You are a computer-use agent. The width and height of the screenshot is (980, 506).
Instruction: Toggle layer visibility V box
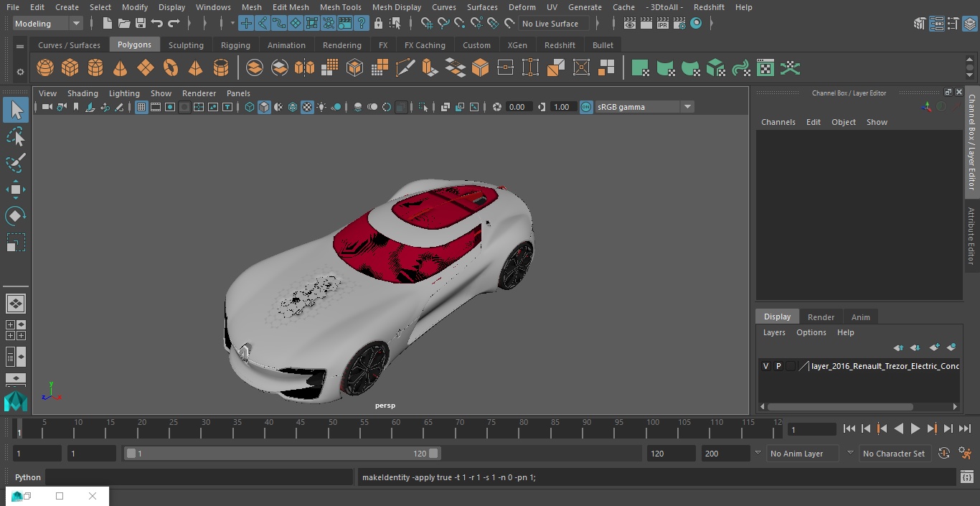pyautogui.click(x=765, y=366)
